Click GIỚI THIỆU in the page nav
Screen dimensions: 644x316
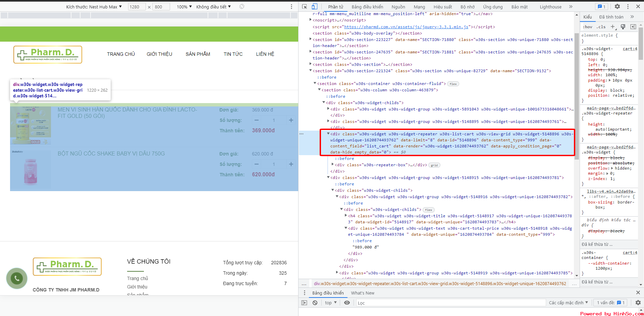point(159,54)
